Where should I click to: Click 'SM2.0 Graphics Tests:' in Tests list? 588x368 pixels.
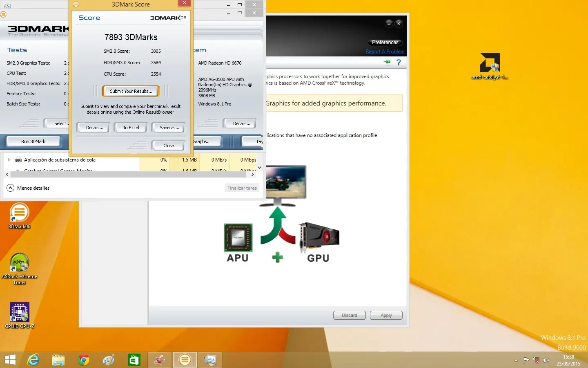coord(29,63)
